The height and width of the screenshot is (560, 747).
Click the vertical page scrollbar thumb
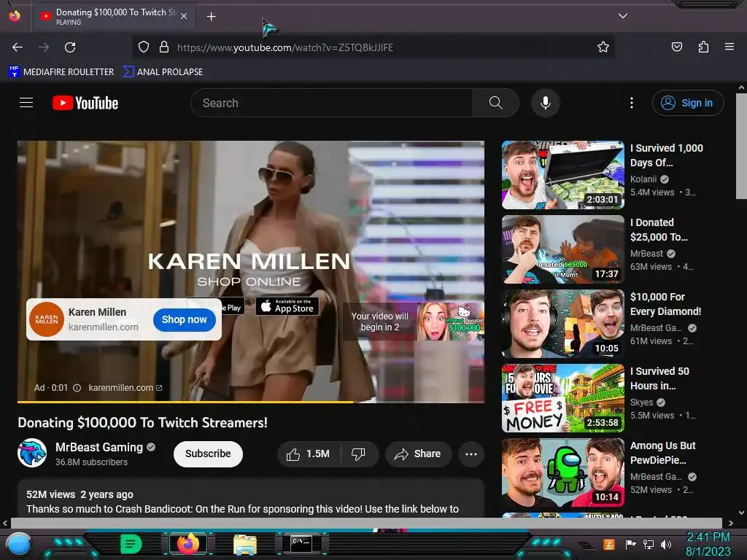(741, 146)
